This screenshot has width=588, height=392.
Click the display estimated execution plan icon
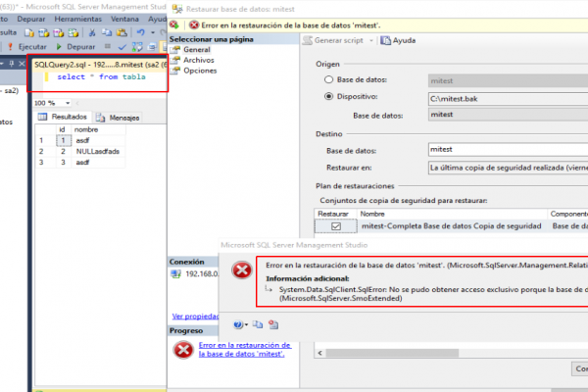tap(137, 47)
